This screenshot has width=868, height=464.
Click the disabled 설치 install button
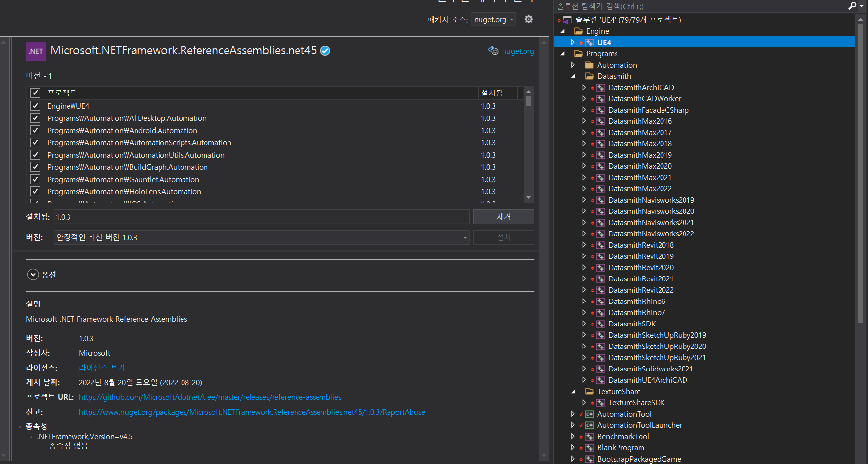503,237
